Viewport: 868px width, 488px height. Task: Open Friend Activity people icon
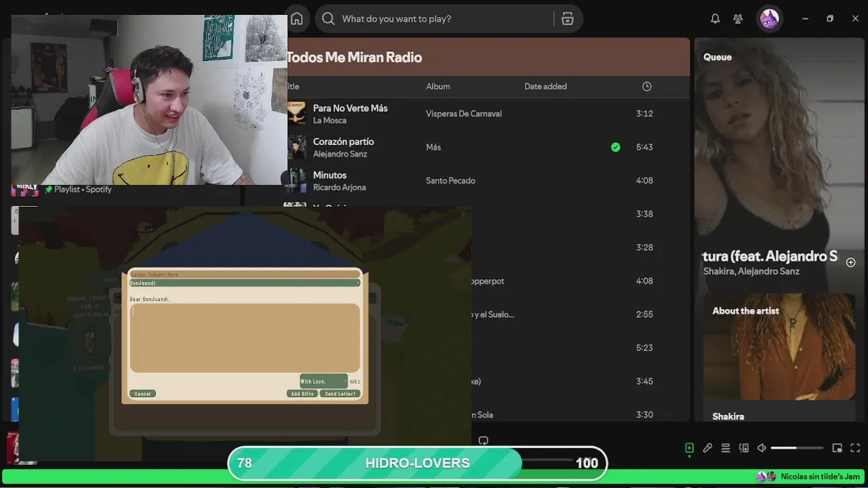(x=738, y=19)
